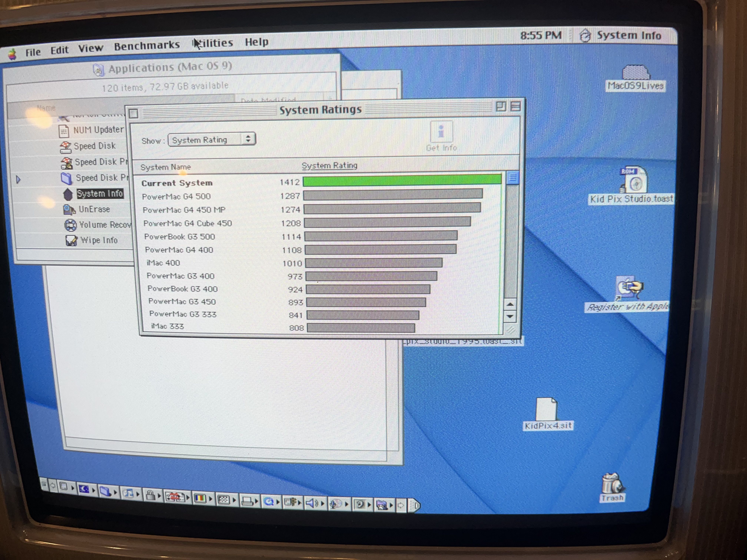Image resolution: width=747 pixels, height=560 pixels.
Task: Click the scroll down arrow in System Ratings
Action: point(510,316)
